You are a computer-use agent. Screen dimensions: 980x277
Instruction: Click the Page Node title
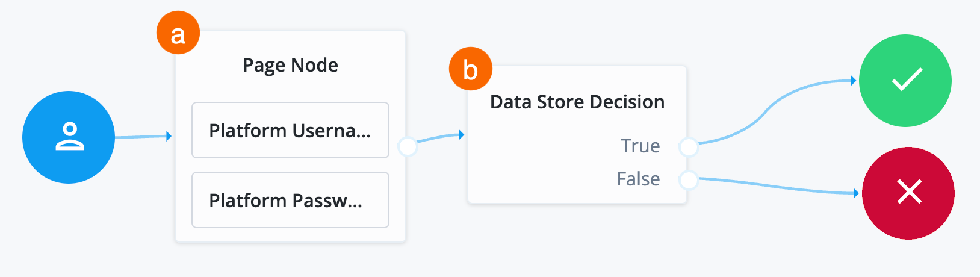(290, 65)
